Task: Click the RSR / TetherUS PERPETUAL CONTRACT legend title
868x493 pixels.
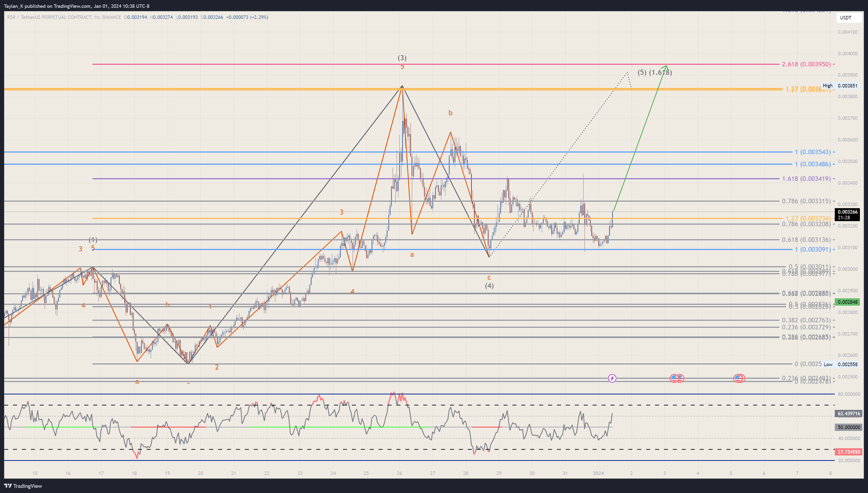Action: tap(64, 17)
